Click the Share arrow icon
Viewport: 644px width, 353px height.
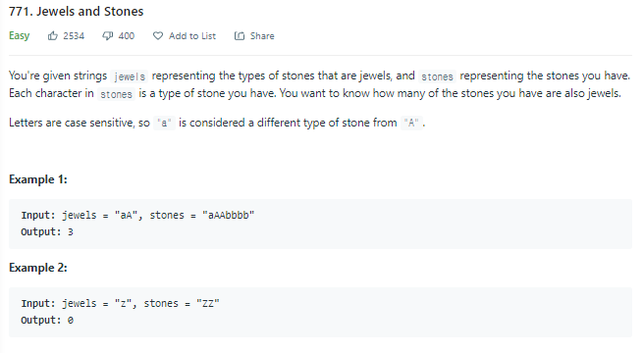pyautogui.click(x=240, y=36)
